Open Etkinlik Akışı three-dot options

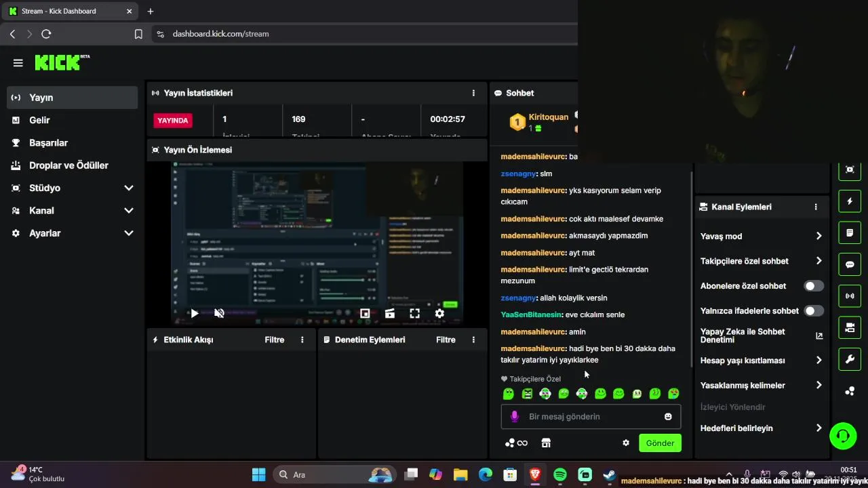(x=302, y=340)
